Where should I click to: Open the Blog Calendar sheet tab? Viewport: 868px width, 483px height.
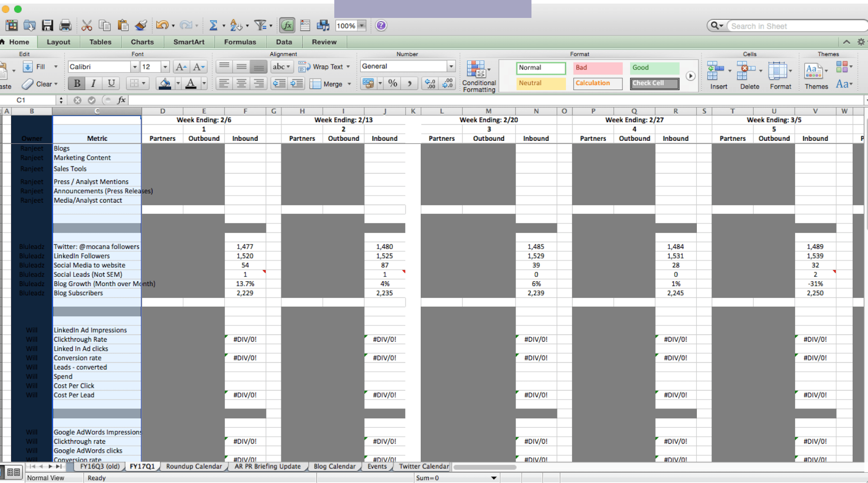(334, 466)
